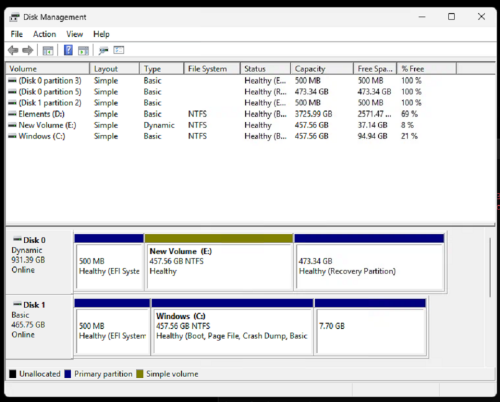Click the (Disk 1 partition 2) volume name
The height and width of the screenshot is (402, 500).
50,103
